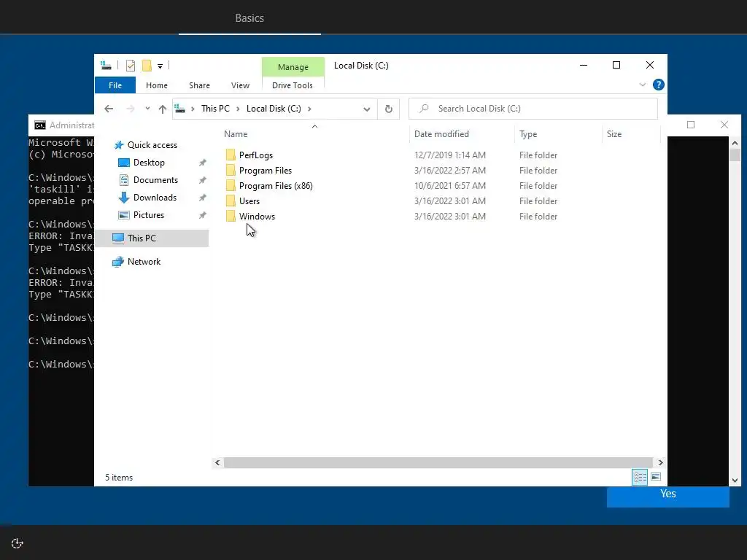This screenshot has width=747, height=560.
Task: Open the Drive Tools tab
Action: tap(293, 85)
